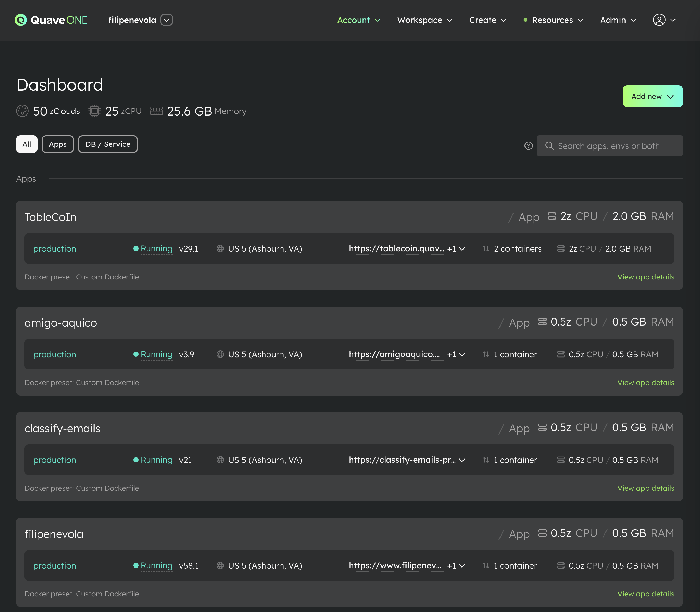700x612 pixels.
Task: Expand classify-emails URL chevron
Action: click(x=462, y=460)
